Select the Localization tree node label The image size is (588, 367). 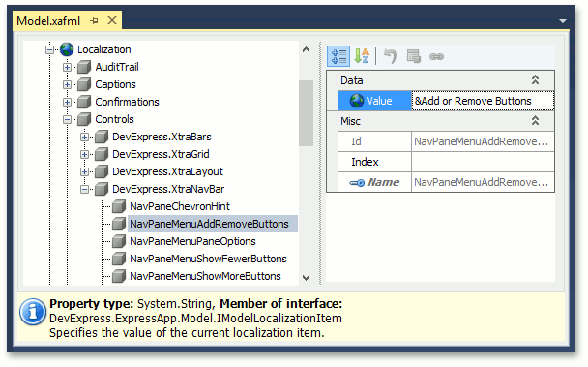click(104, 49)
